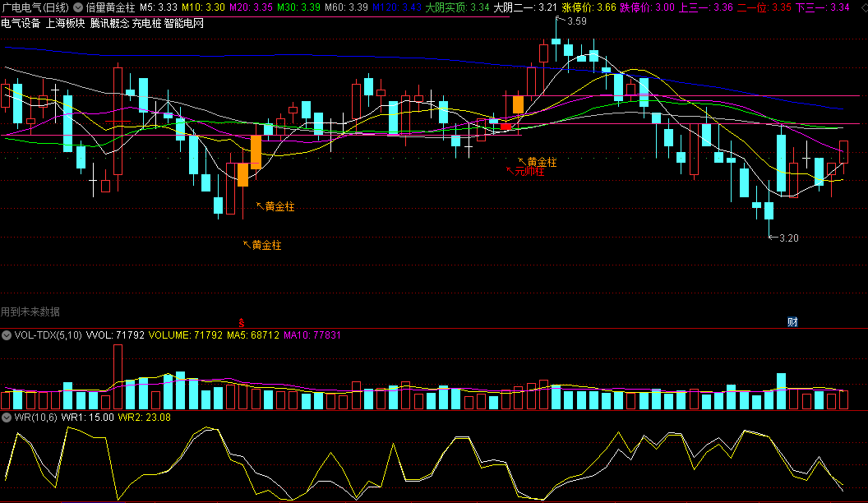Click the magenta M20: 3.35 label

coord(251,7)
